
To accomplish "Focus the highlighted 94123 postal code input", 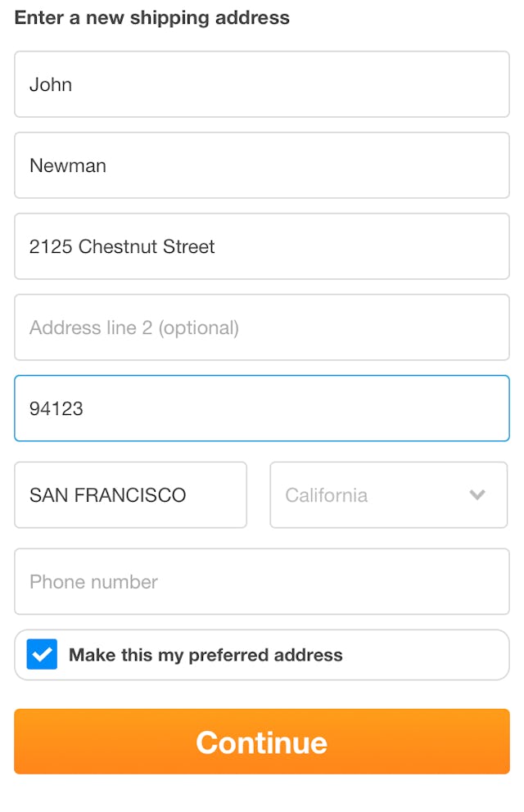I will [x=262, y=408].
